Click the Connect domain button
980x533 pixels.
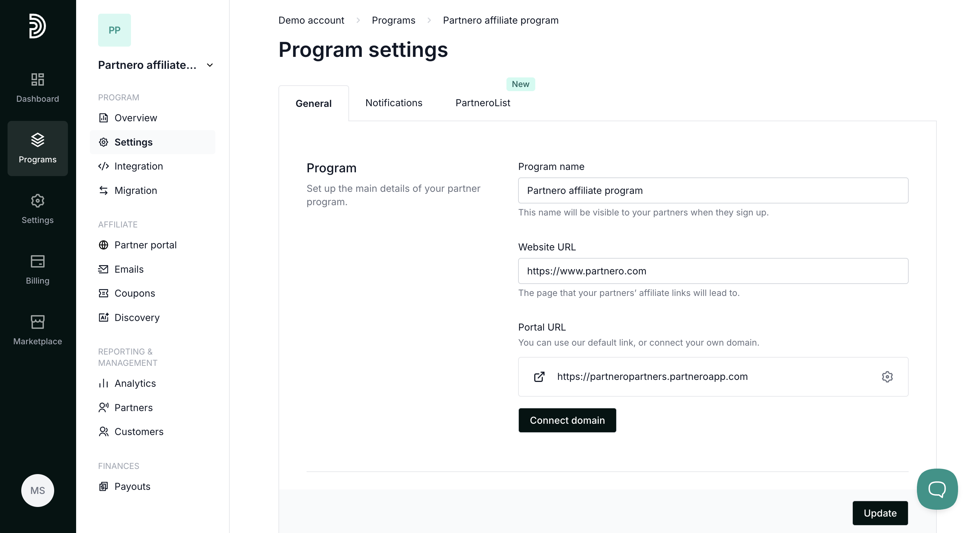[x=567, y=420]
